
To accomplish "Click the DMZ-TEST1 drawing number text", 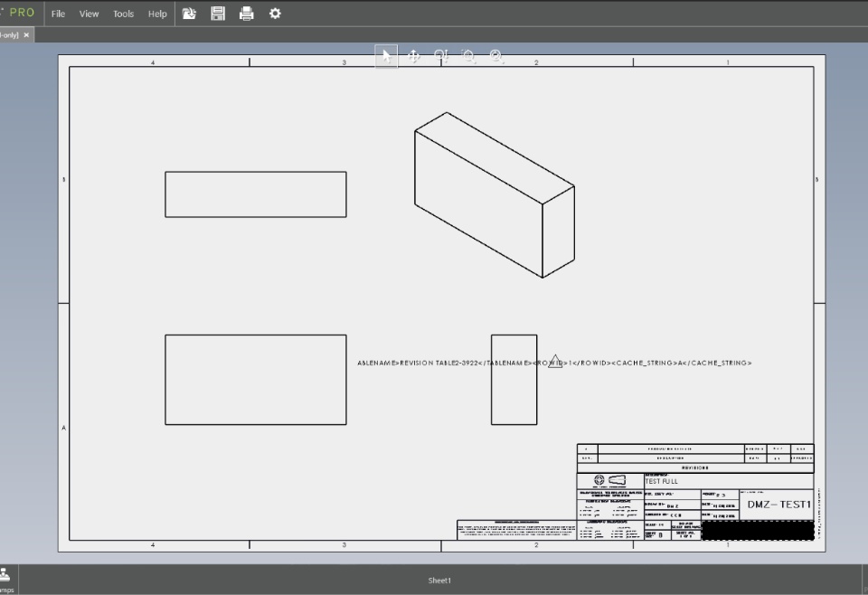I will 778,505.
